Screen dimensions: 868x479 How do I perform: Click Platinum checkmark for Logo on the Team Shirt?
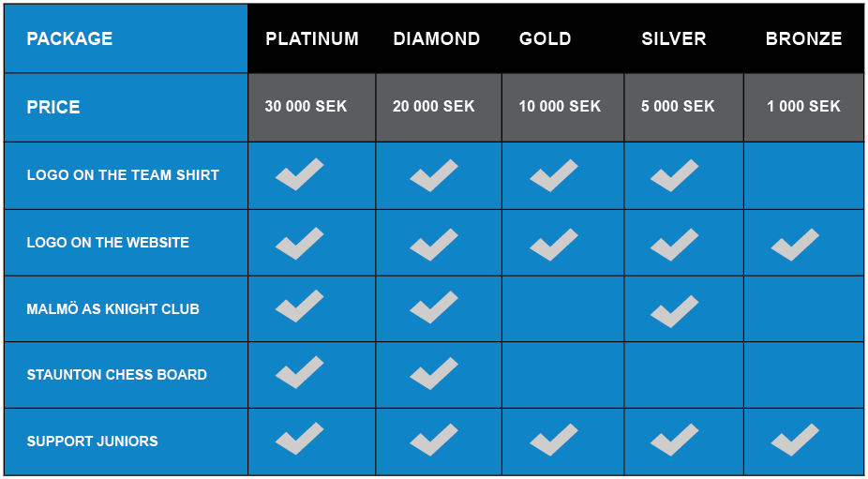(x=299, y=174)
